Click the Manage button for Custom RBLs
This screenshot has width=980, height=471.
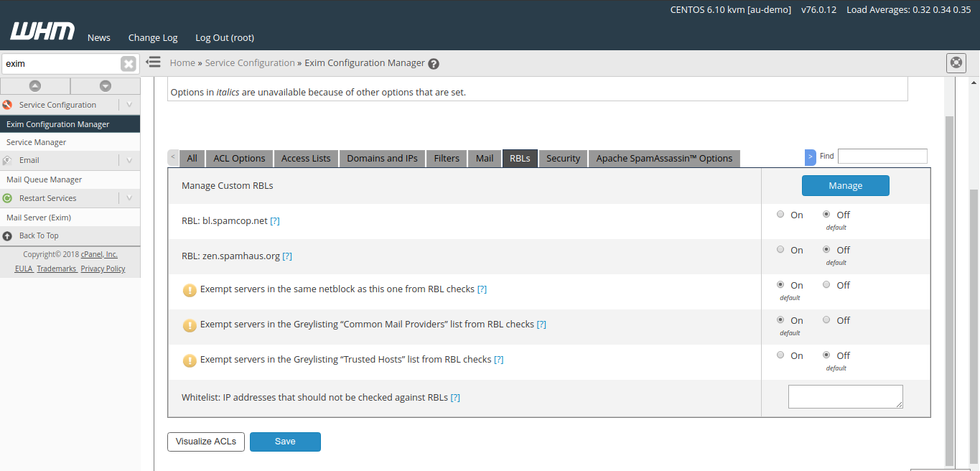pos(845,185)
